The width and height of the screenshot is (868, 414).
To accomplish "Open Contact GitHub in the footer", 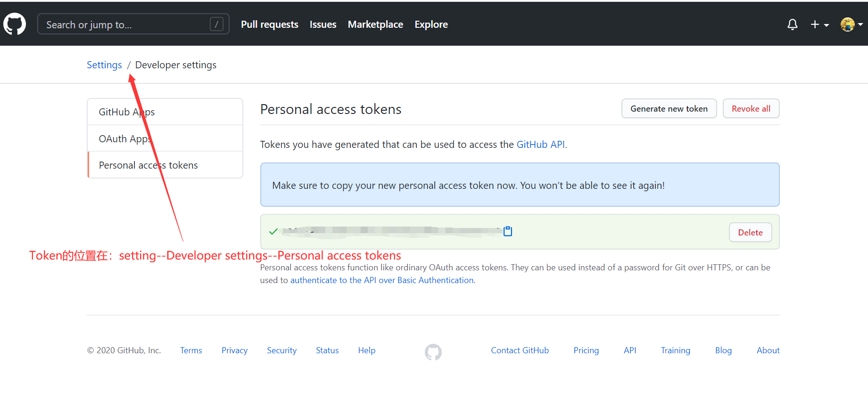I will (520, 350).
